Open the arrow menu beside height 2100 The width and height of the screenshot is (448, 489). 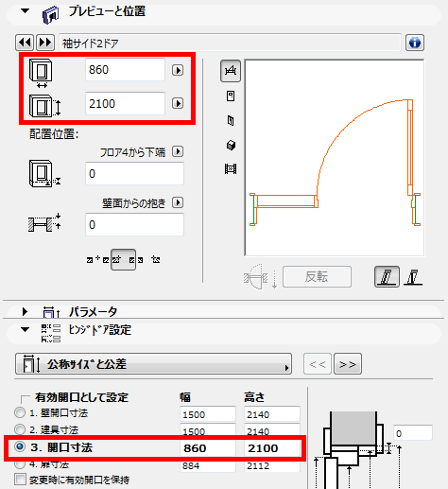point(178,103)
